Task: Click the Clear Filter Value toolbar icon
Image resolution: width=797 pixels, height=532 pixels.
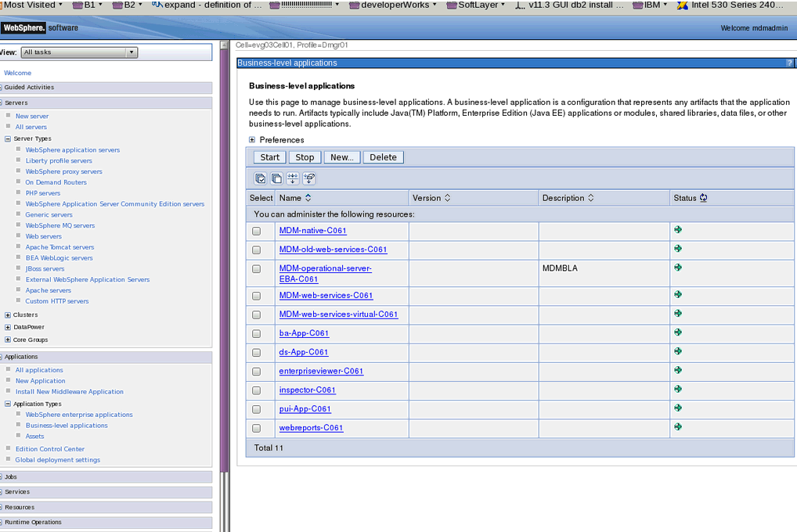Action: 309,178
